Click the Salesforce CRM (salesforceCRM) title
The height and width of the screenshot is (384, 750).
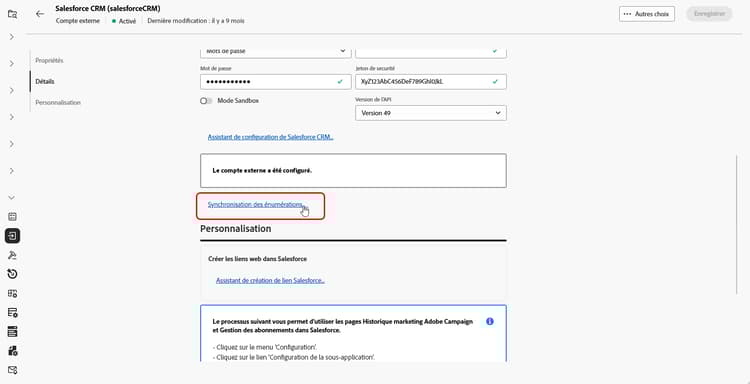[x=108, y=9]
